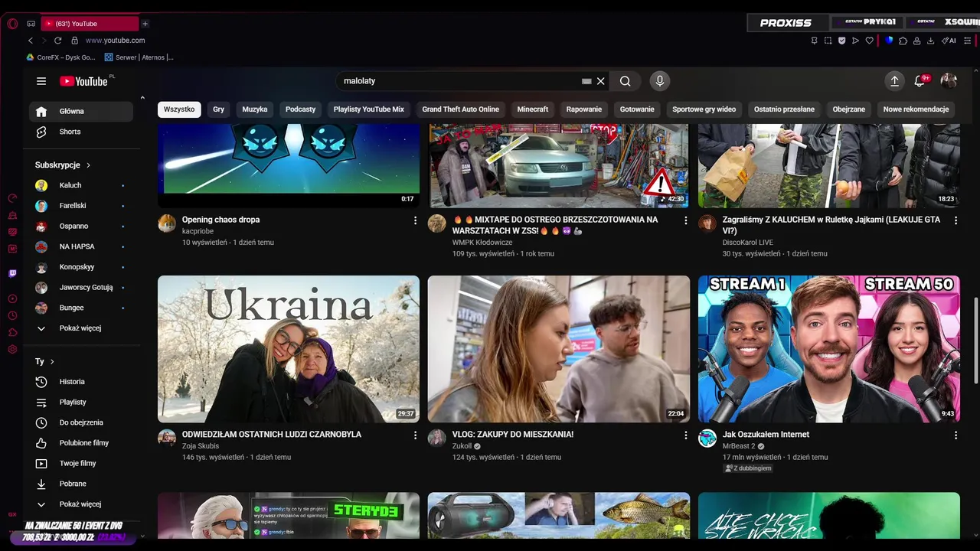Viewport: 980px width, 551px height.
Task: Select the Minecraft filter chip
Action: (x=532, y=109)
